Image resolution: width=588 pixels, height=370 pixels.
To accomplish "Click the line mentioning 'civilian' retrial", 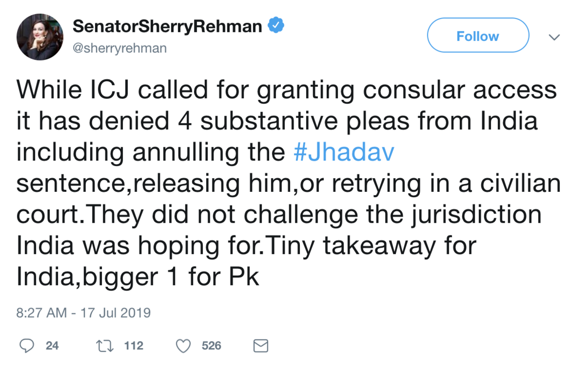I will click(288, 184).
